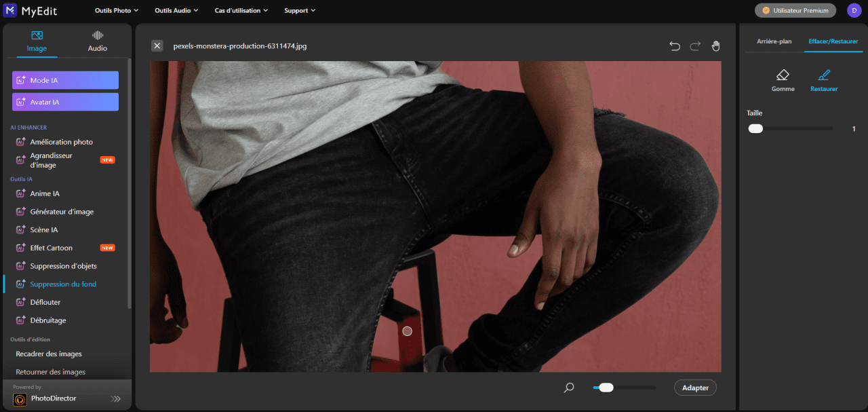The width and height of the screenshot is (868, 412).
Task: Click the Suppression d'objets AI icon
Action: tap(21, 266)
